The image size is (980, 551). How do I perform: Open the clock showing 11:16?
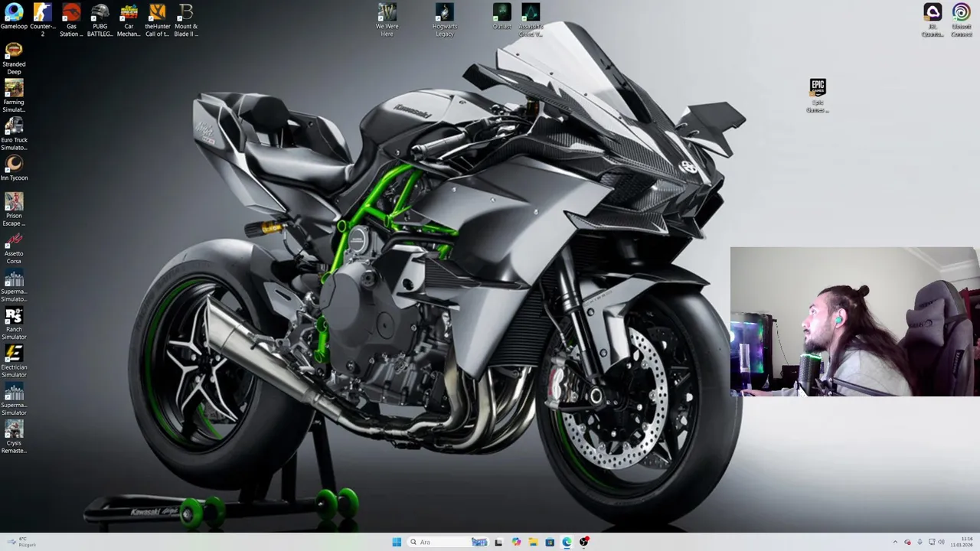962,542
